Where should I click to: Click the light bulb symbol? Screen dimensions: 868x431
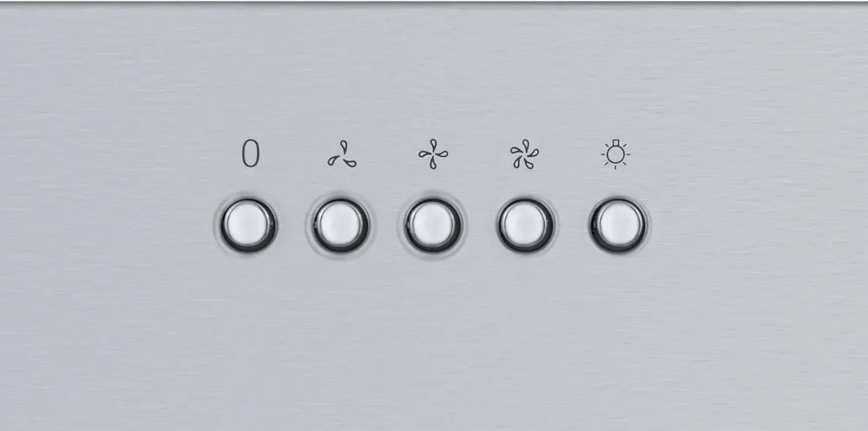point(615,153)
